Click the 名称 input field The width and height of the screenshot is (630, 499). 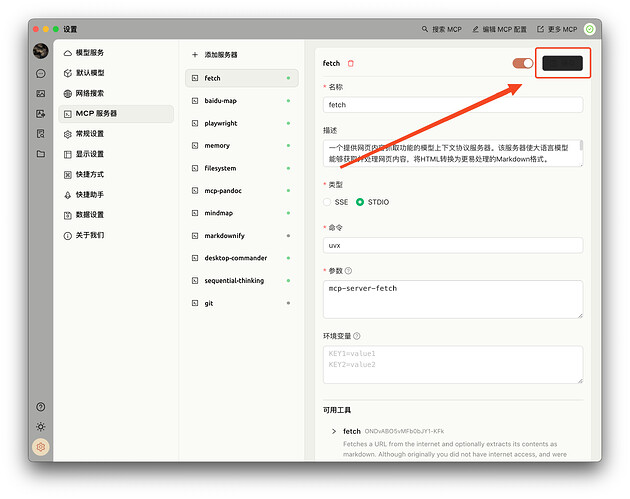point(453,105)
